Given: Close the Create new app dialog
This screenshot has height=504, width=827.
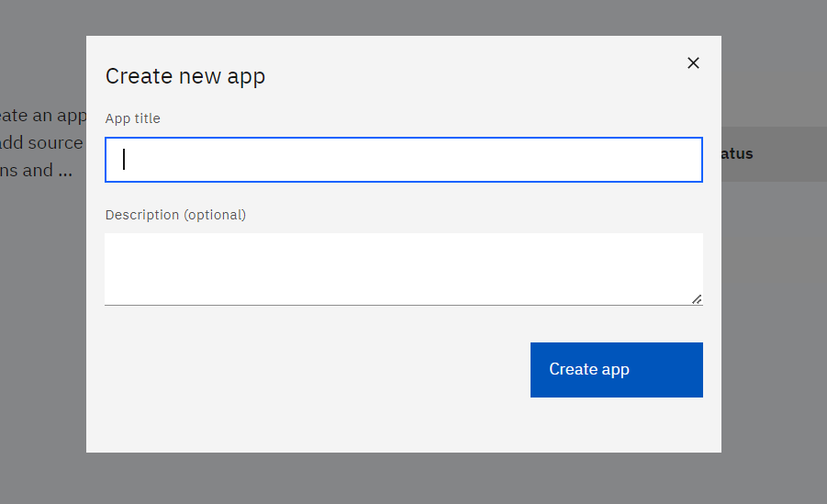Looking at the screenshot, I should 693,62.
